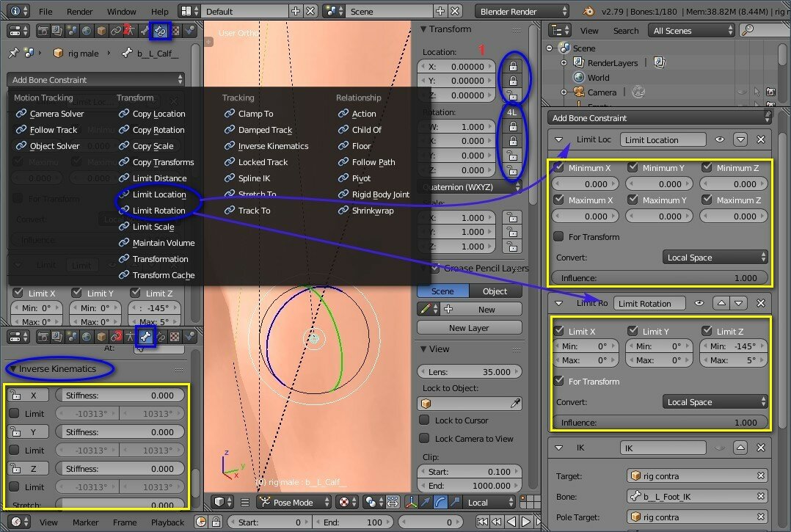Enable For Transform under Limit Location
791x532 pixels.
click(558, 236)
